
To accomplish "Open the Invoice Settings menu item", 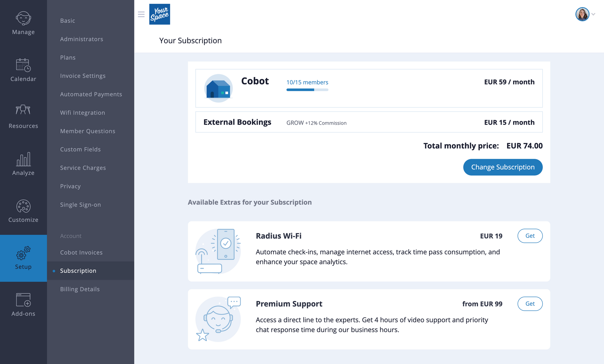I will point(83,76).
